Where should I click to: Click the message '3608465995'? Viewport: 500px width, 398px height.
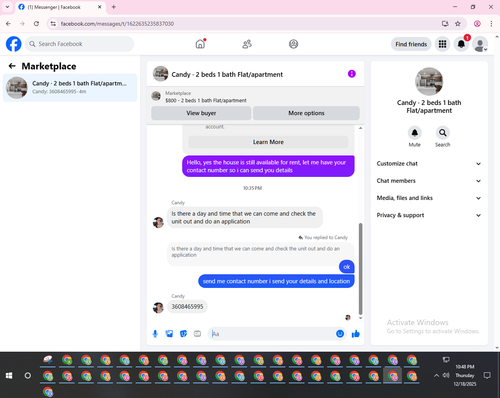[x=187, y=306]
